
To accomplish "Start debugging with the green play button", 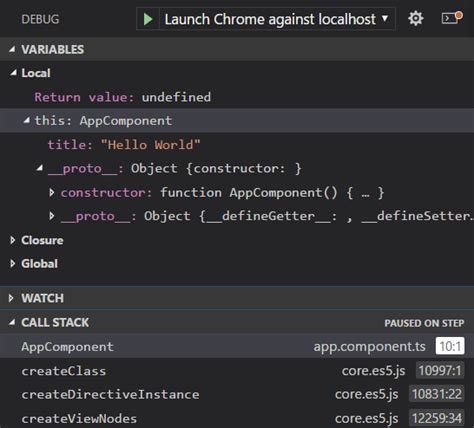I will tap(148, 19).
